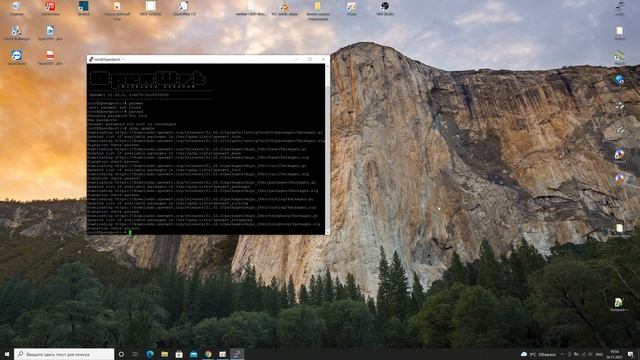Launch Microsoft Edge from the taskbar
The height and width of the screenshot is (360, 640).
150,354
